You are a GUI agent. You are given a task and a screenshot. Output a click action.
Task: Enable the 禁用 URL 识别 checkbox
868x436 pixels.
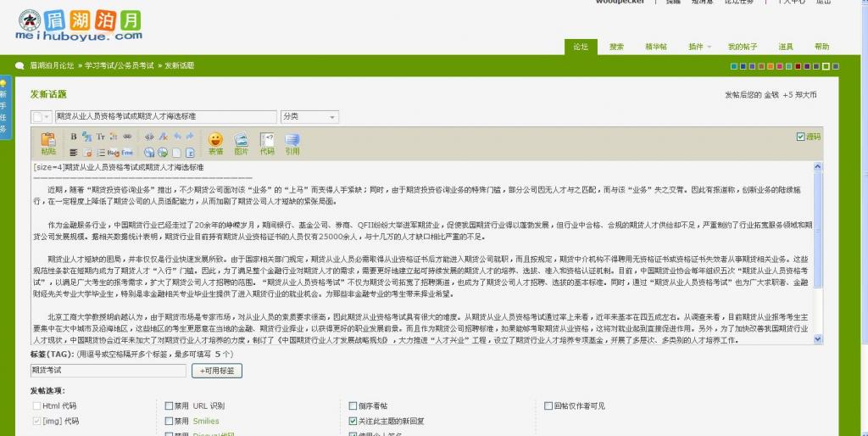[x=169, y=405]
